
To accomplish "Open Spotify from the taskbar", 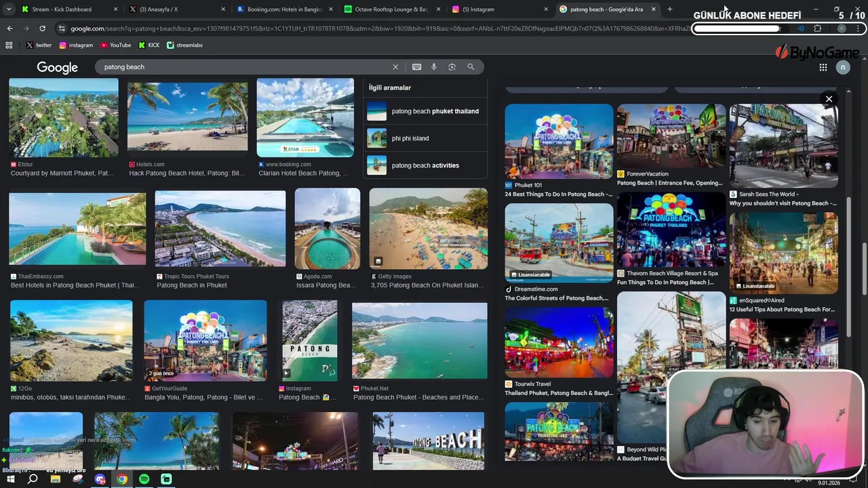I will pyautogui.click(x=144, y=479).
